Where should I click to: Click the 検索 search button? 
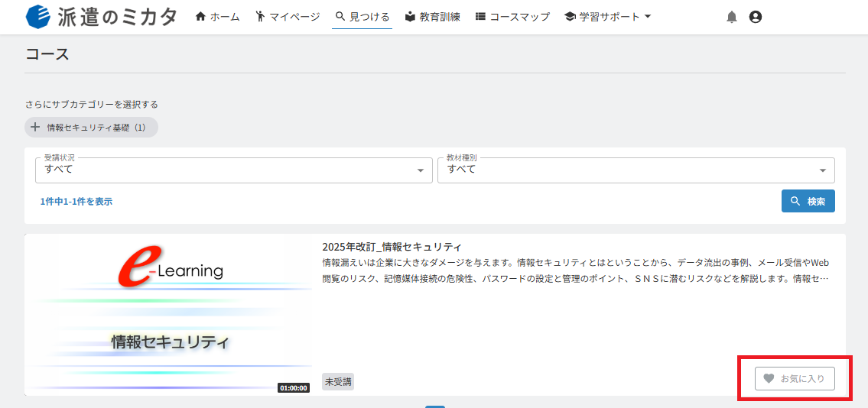click(x=808, y=201)
